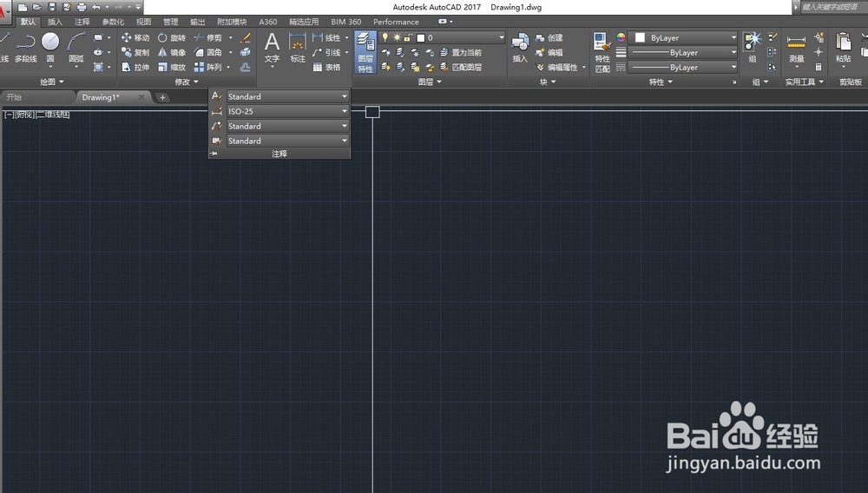The width and height of the screenshot is (868, 493).
Task: Click the Array (阵列) tool
Action: (208, 67)
